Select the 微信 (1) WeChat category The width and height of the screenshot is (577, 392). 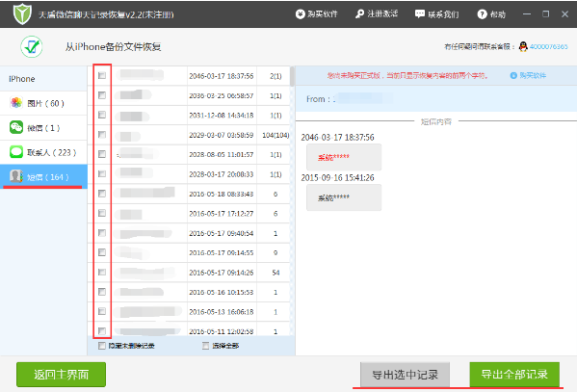pyautogui.click(x=43, y=128)
